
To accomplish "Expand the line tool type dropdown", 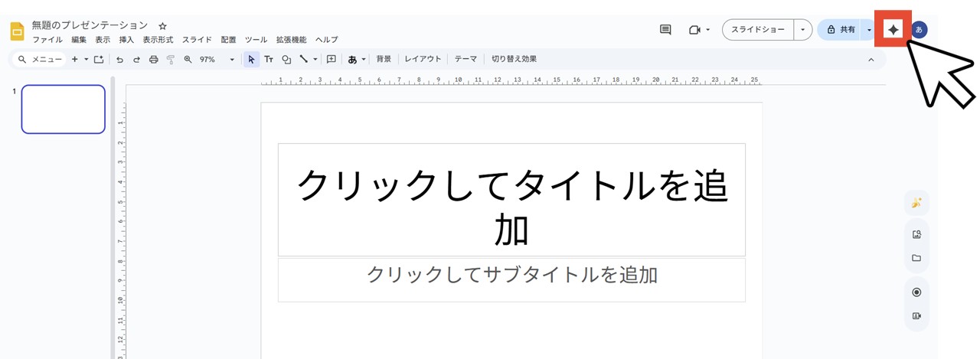I will 315,59.
